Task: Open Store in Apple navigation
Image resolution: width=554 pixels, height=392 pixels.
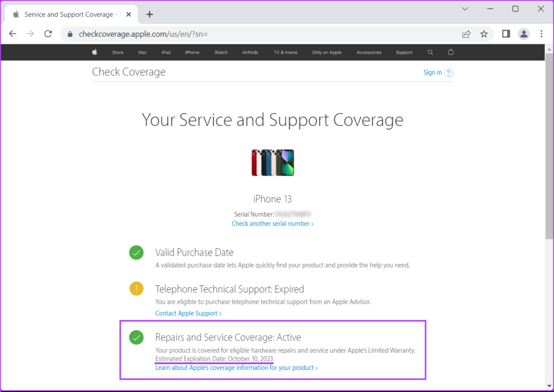Action: tap(117, 52)
